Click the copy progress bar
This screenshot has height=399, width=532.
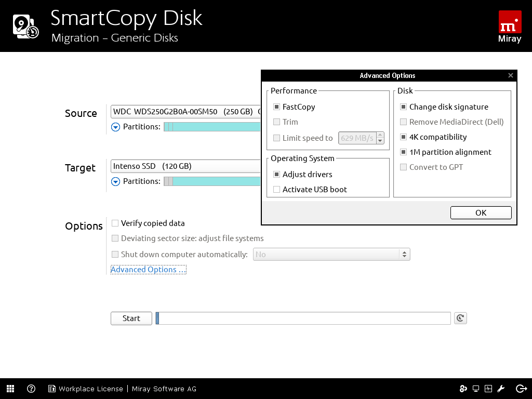(x=303, y=318)
